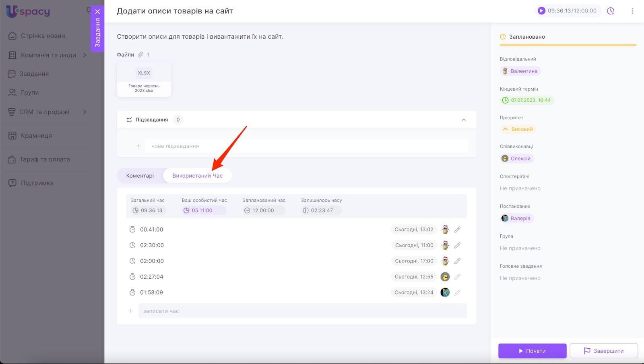Click the user avatar on 01:58:09 row

coord(445,293)
